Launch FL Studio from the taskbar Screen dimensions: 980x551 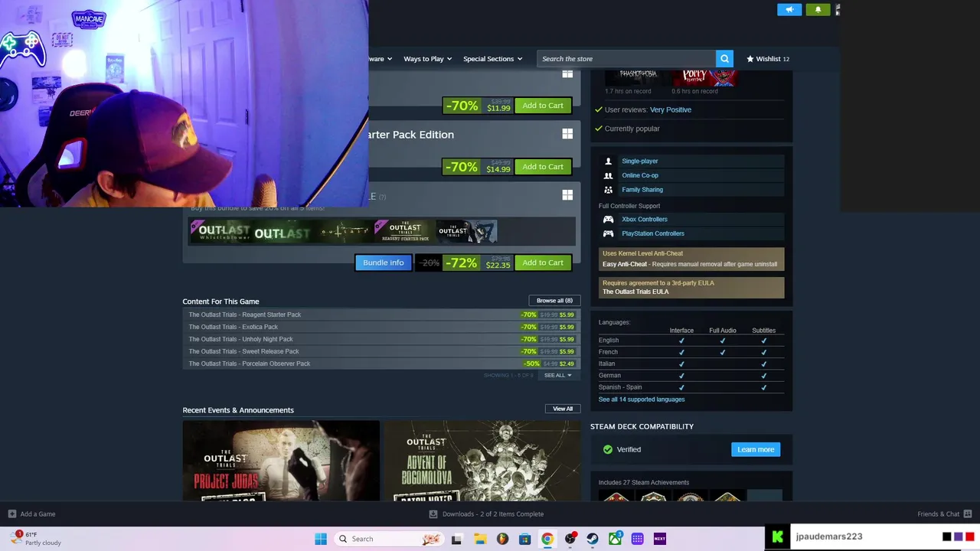pyautogui.click(x=502, y=539)
